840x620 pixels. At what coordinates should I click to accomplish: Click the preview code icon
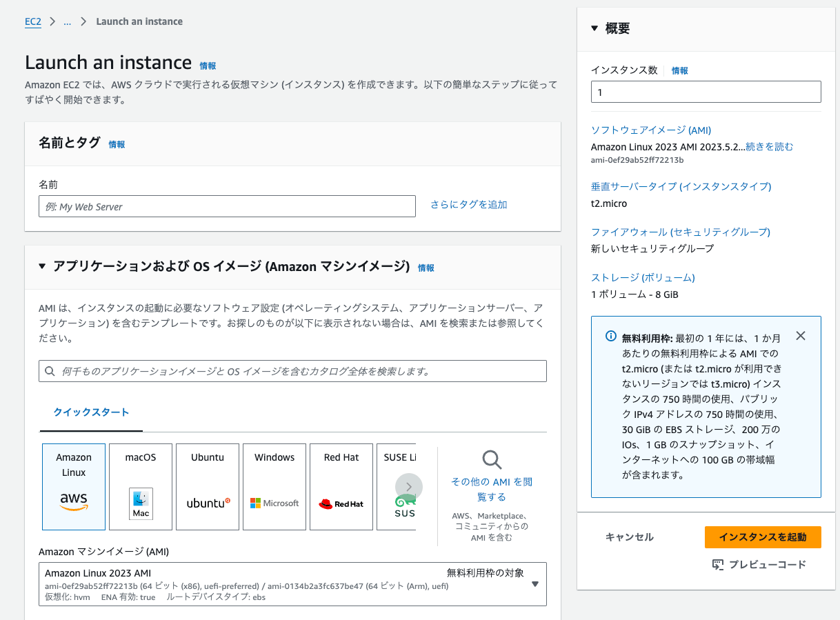718,565
